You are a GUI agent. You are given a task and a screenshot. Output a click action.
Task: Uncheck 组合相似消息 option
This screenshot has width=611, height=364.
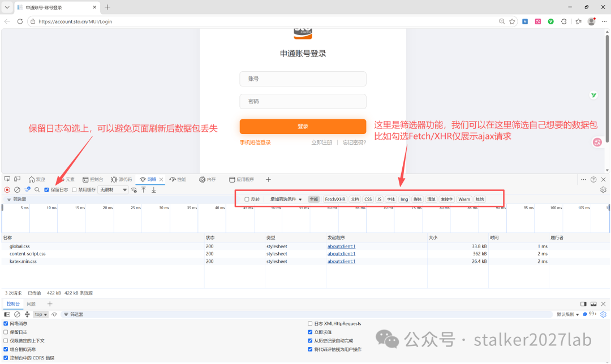click(x=6, y=349)
